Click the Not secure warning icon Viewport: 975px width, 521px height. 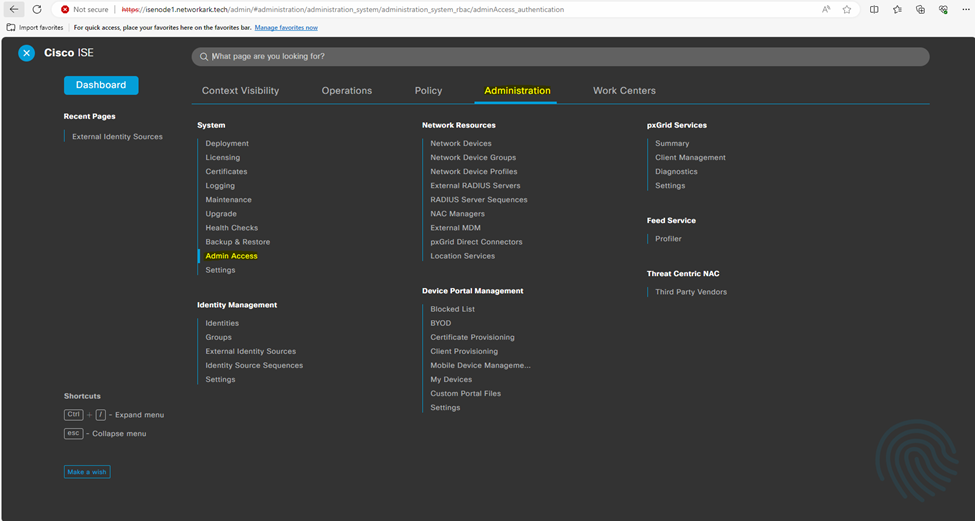point(65,9)
